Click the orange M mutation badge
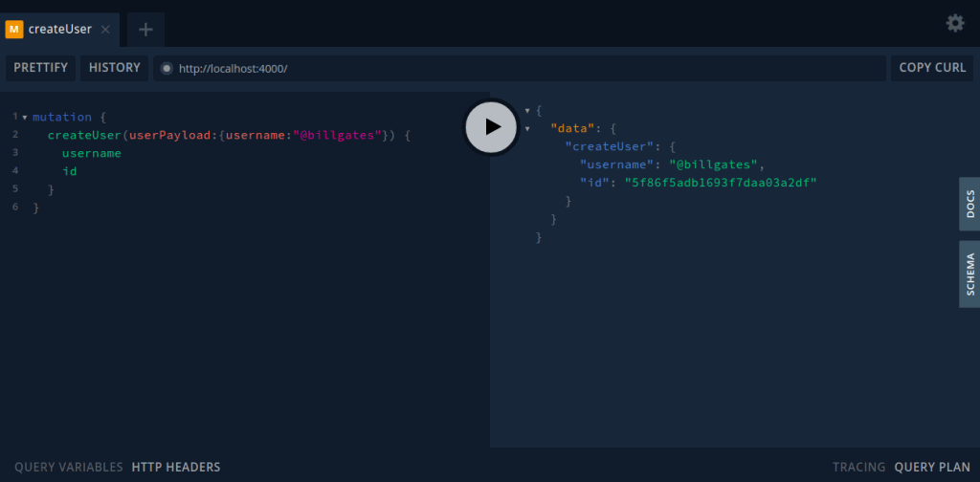The image size is (980, 482). [x=13, y=30]
